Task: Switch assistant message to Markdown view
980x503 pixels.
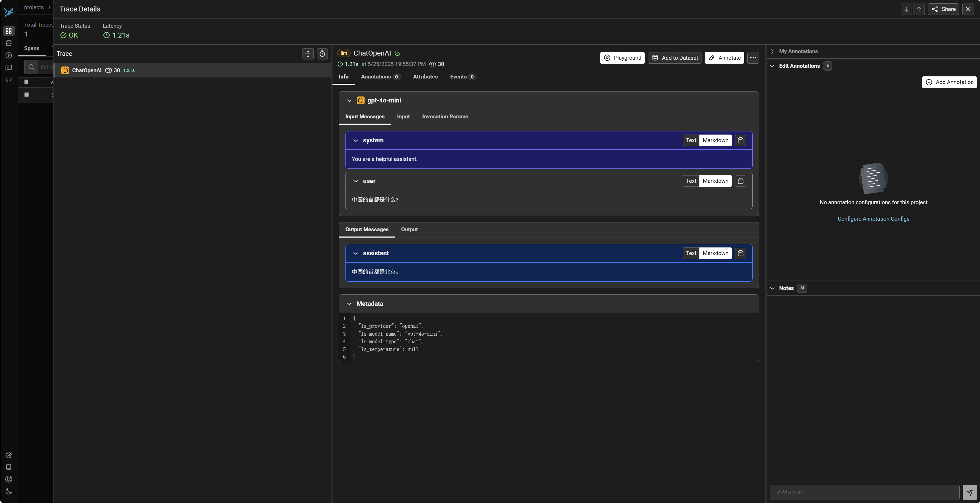Action: coord(715,253)
